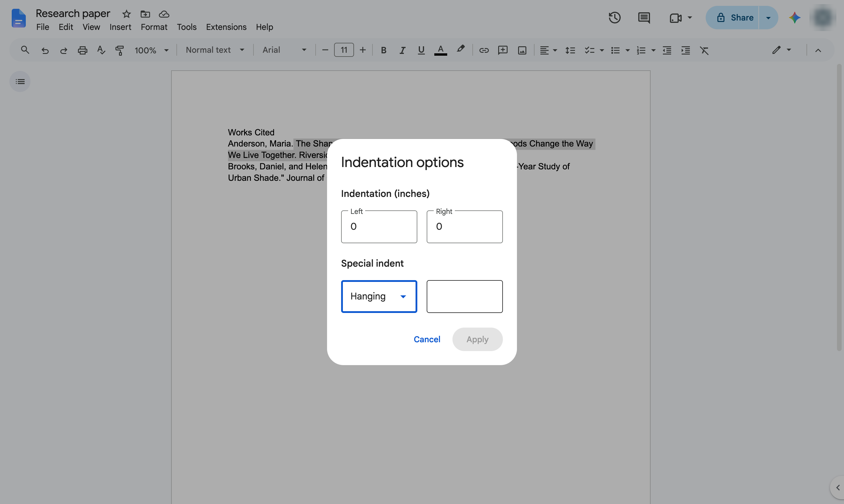Viewport: 844px width, 504px height.
Task: Open the File menu
Action: coord(42,27)
